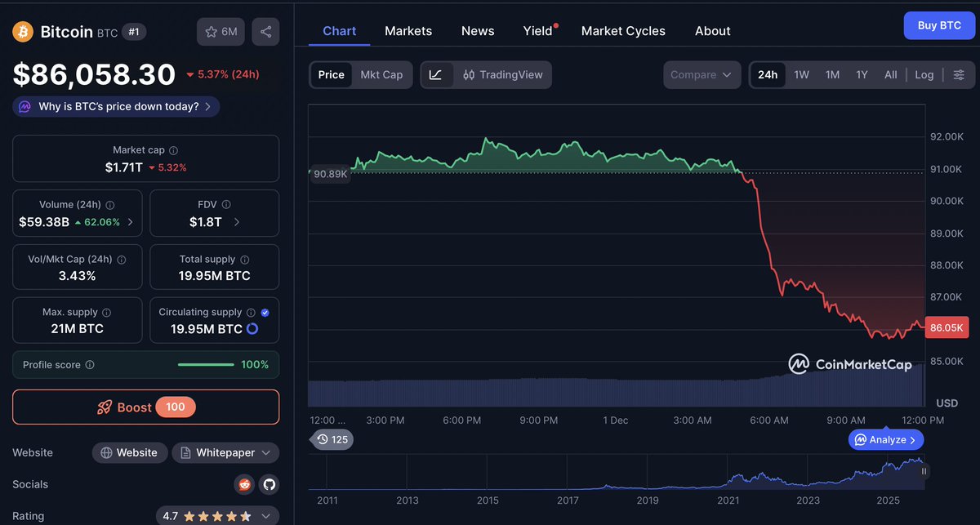
Task: Toggle Log scale on chart
Action: [x=924, y=74]
